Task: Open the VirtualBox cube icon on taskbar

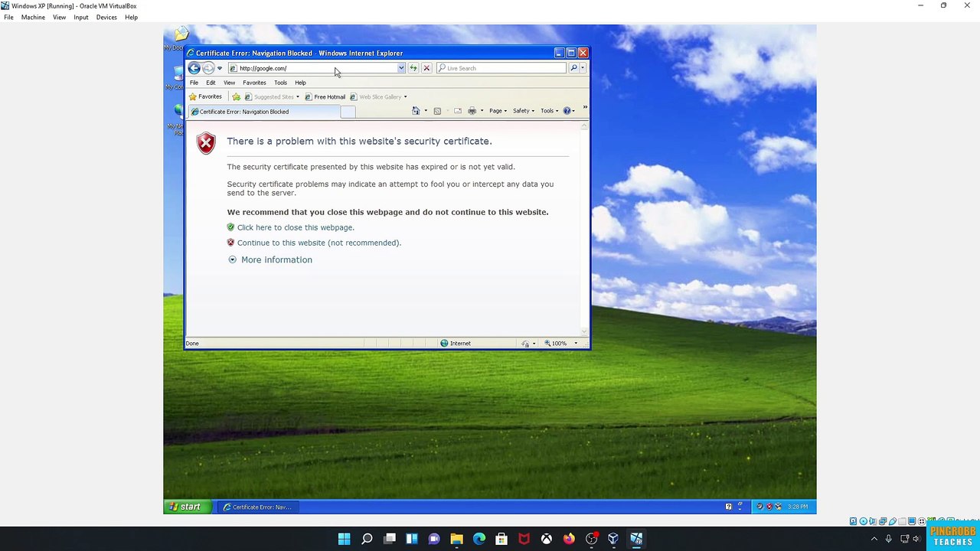Action: click(x=613, y=539)
